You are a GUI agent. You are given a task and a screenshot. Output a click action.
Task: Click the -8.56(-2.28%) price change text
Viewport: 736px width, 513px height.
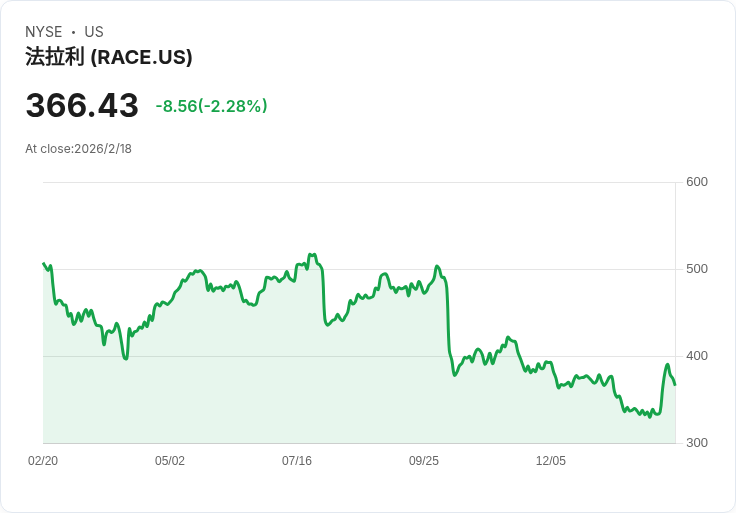click(211, 106)
